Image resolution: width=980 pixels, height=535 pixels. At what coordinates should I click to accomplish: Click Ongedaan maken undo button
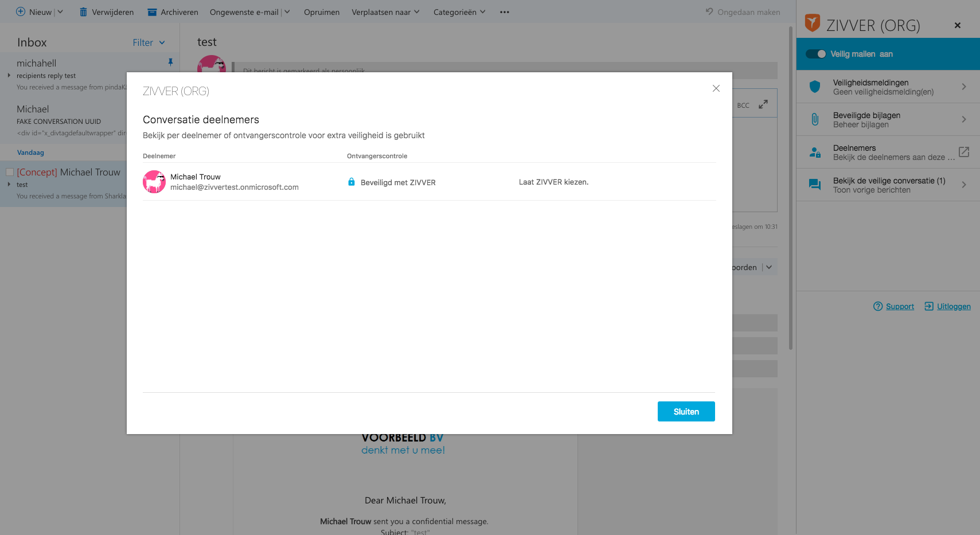point(743,12)
